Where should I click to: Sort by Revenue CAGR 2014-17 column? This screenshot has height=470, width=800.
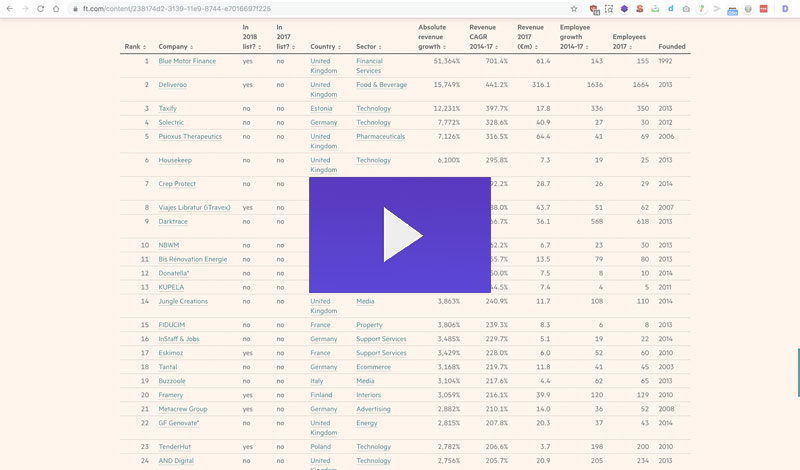(484, 37)
